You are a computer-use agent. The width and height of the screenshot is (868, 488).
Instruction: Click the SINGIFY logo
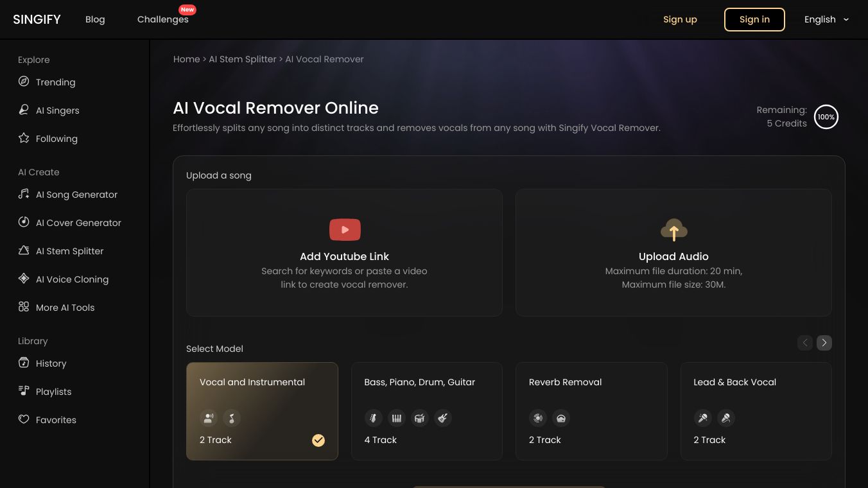[x=37, y=19]
